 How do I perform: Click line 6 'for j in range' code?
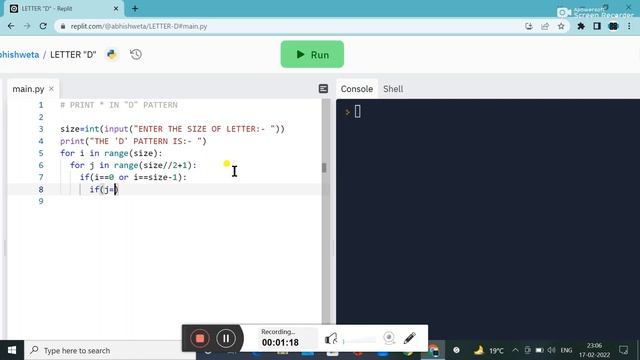click(133, 165)
